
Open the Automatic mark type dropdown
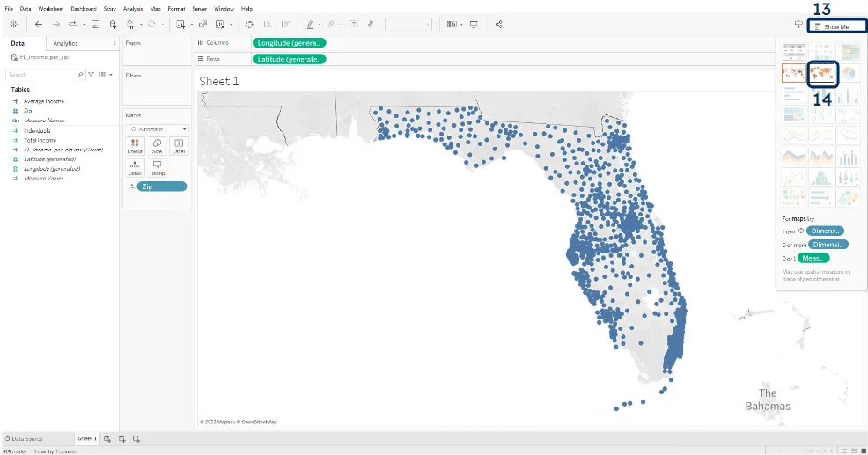pos(157,128)
